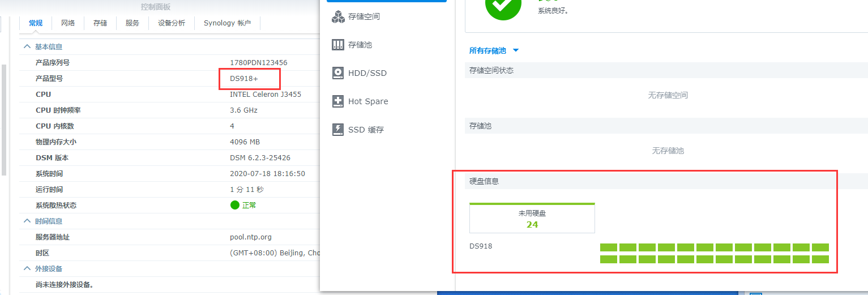Viewport: 868px width, 295px height.
Task: Click the left vertical scrollbar of control panel
Action: tap(3, 119)
